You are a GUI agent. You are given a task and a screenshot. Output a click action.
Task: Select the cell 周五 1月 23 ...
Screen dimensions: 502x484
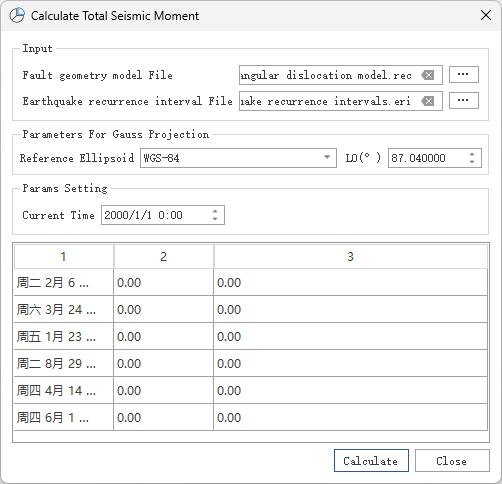tap(64, 337)
